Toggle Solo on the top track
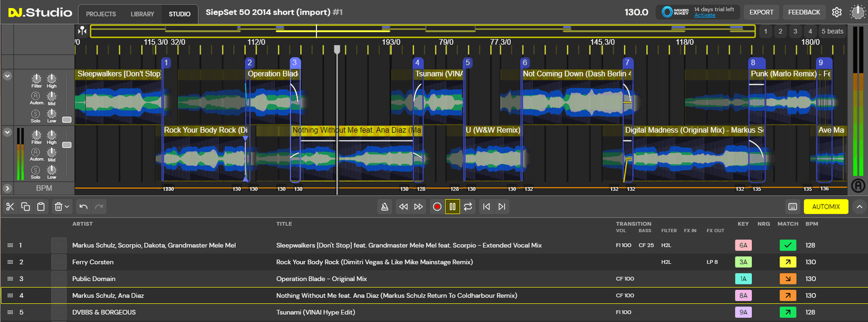This screenshot has width=868, height=322. click(x=36, y=113)
